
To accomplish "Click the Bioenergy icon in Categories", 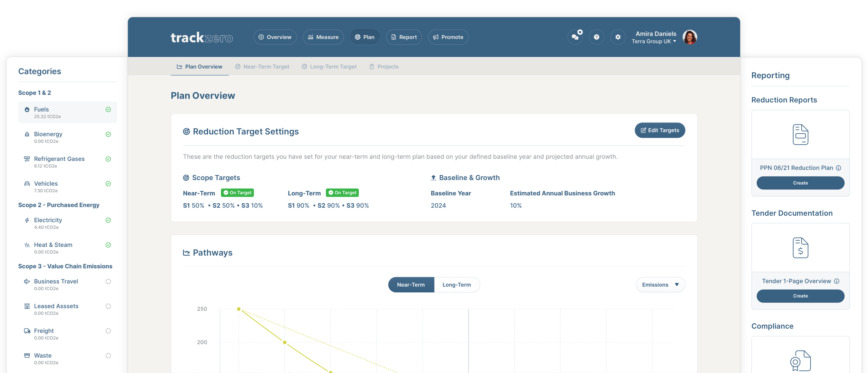I will pyautogui.click(x=27, y=134).
